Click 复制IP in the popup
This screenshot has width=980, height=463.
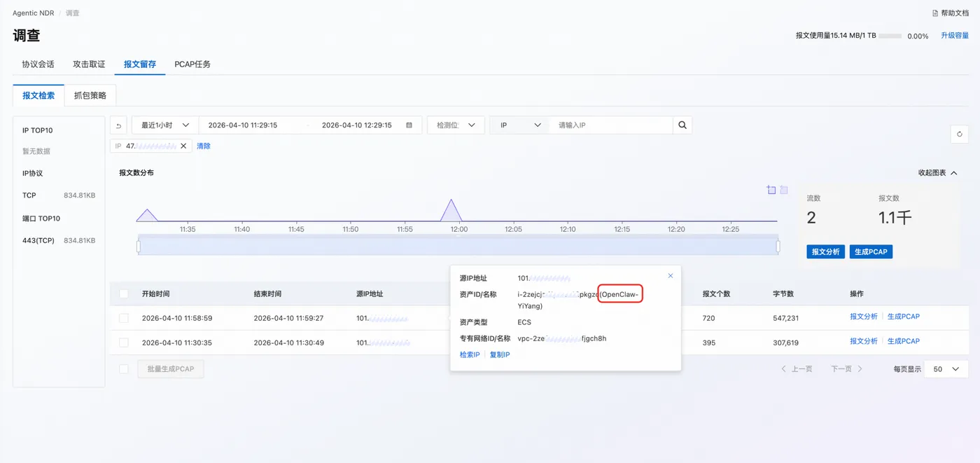[500, 355]
